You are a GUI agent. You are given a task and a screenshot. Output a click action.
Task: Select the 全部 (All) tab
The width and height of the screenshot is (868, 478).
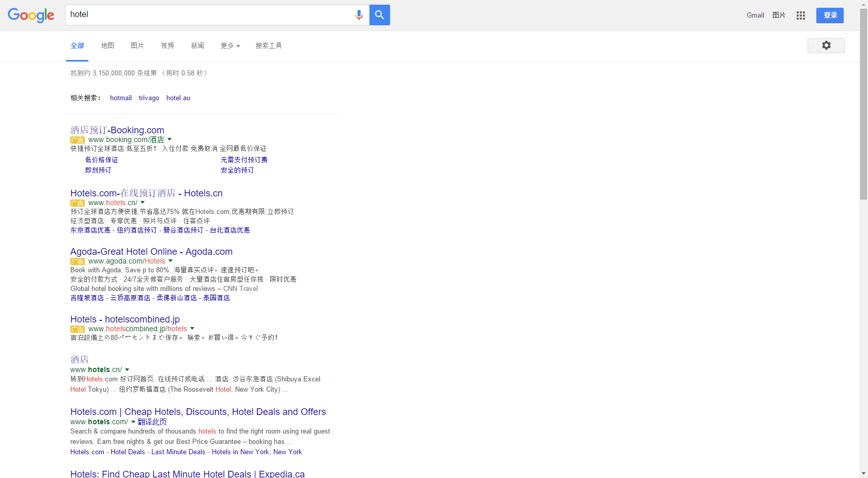(78, 45)
